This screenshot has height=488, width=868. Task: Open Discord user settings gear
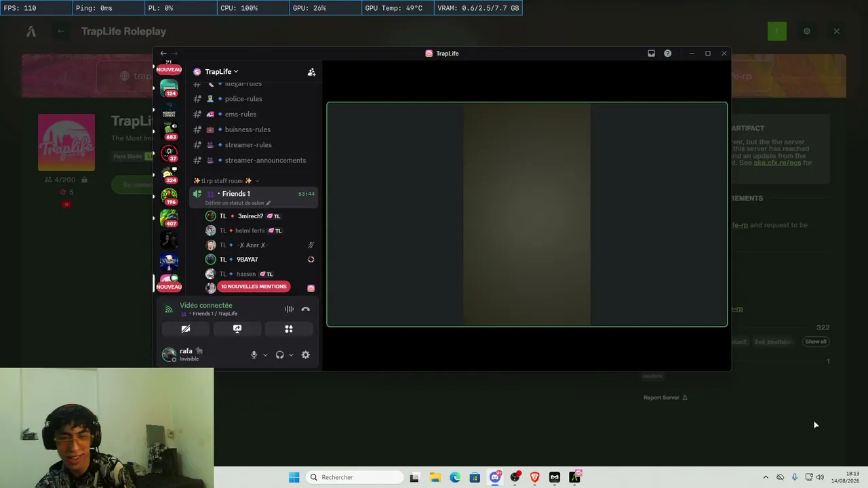306,355
